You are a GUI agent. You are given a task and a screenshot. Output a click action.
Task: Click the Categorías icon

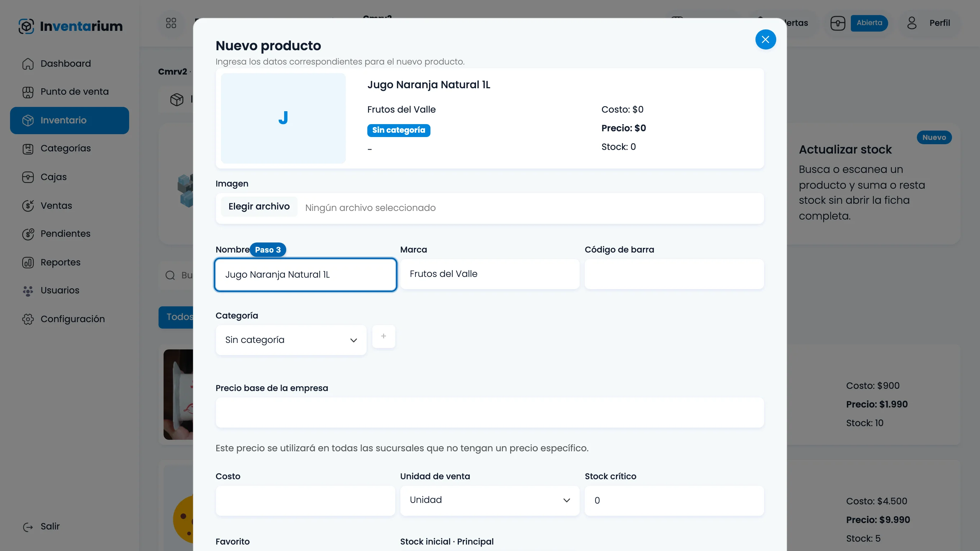(28, 149)
